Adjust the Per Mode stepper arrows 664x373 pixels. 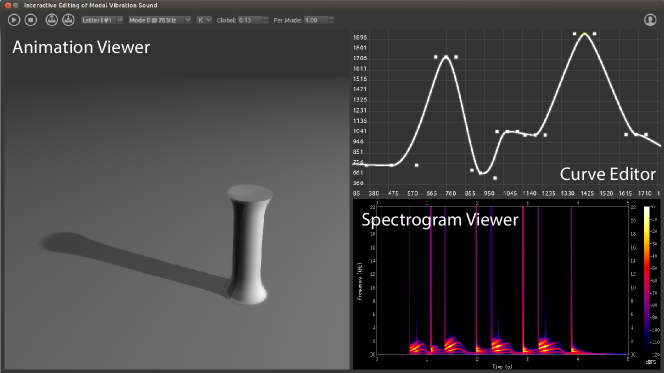point(332,20)
